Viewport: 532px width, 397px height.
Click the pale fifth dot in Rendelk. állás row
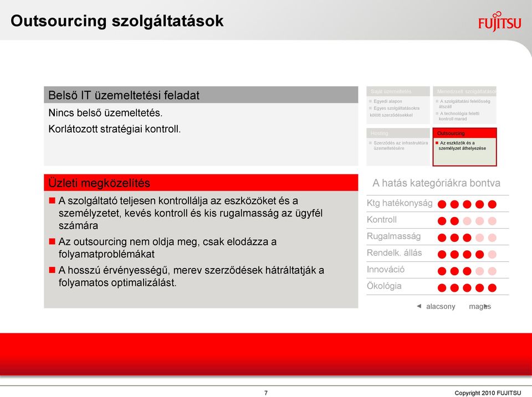[x=492, y=254]
